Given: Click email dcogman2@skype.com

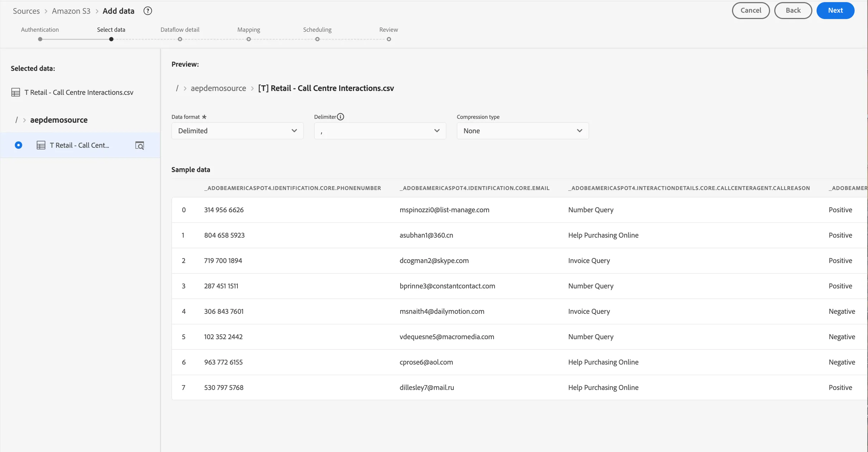Looking at the screenshot, I should [434, 261].
